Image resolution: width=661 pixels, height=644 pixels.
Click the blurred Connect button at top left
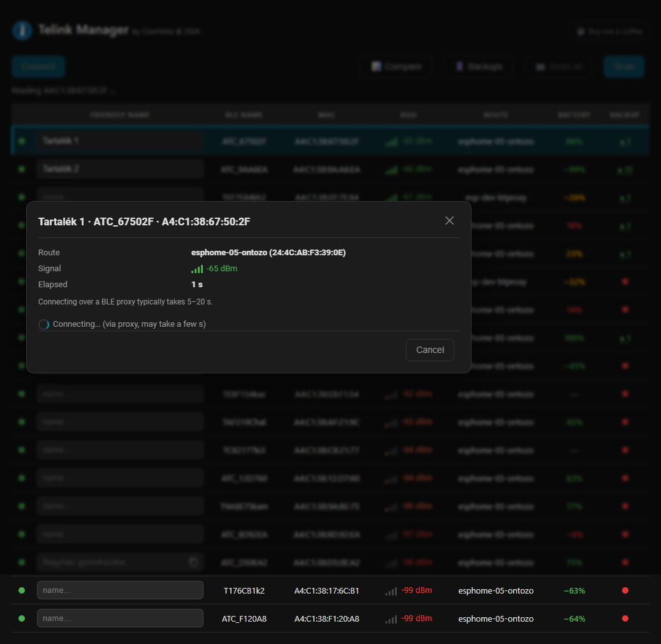coord(38,66)
